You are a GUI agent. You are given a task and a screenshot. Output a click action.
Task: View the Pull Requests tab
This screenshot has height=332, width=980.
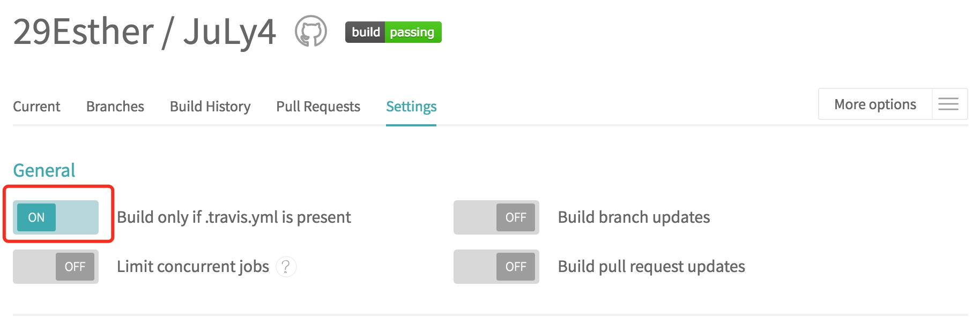[318, 107]
